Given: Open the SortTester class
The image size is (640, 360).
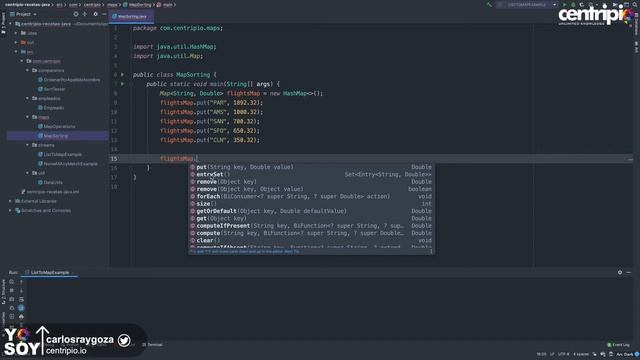Looking at the screenshot, I should (x=51, y=89).
